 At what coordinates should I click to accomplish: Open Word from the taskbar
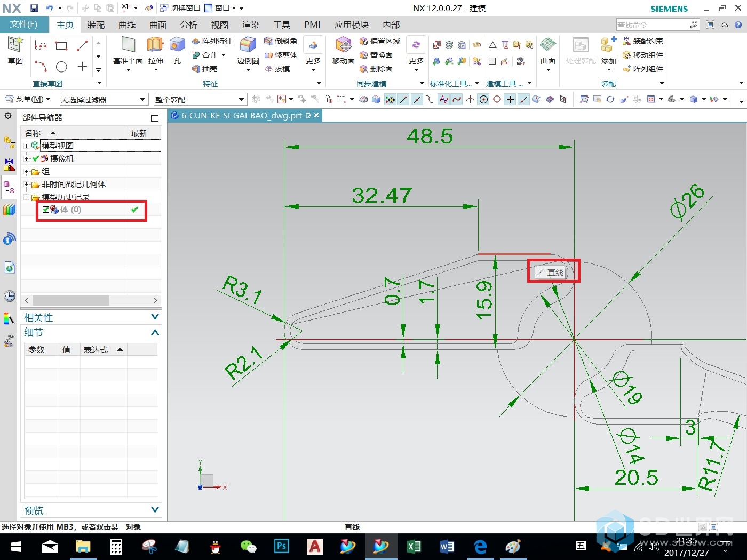coord(447,547)
